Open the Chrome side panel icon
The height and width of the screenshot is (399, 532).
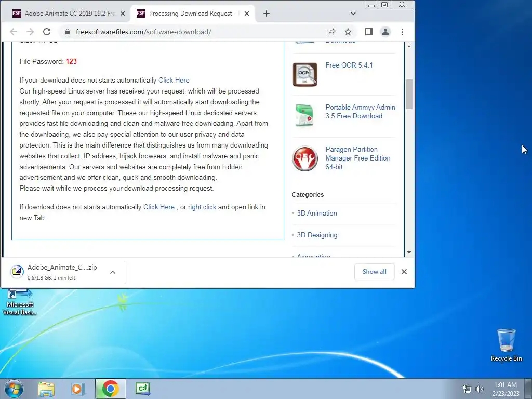click(x=369, y=32)
